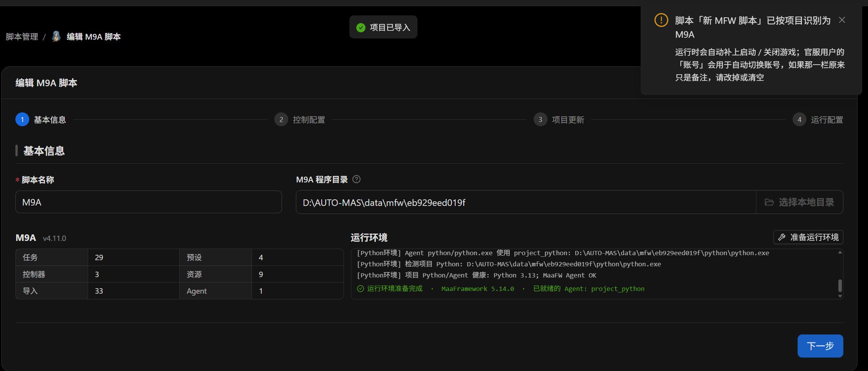The width and height of the screenshot is (868, 371).
Task: Click the wrench icon in 准备运行环境
Action: tap(782, 237)
